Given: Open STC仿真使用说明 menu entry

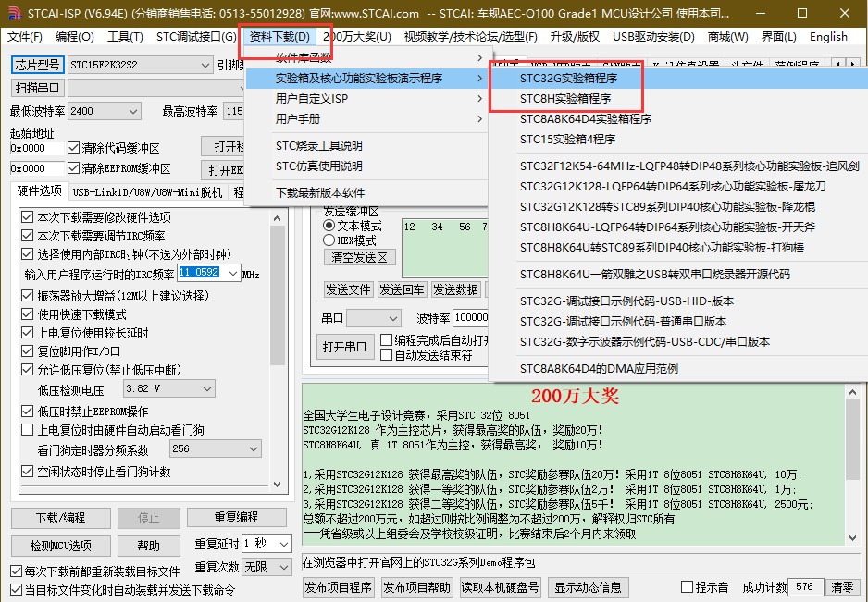Looking at the screenshot, I should (366, 166).
